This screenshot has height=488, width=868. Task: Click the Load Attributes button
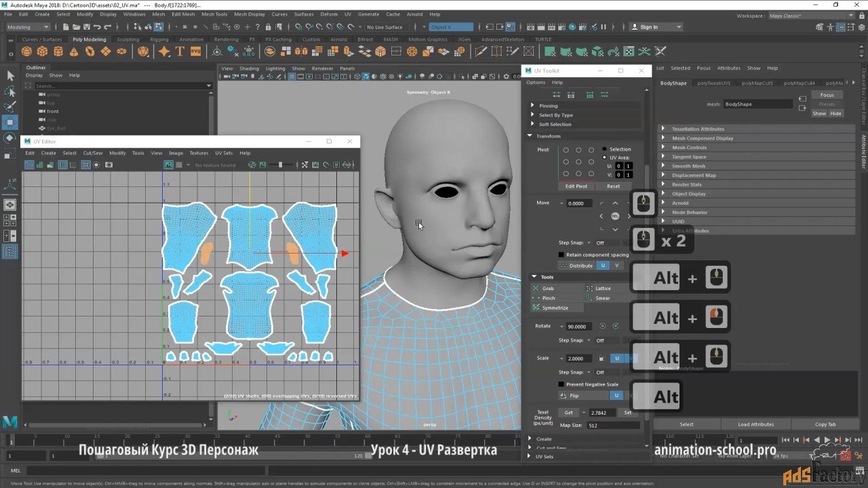pyautogui.click(x=755, y=424)
